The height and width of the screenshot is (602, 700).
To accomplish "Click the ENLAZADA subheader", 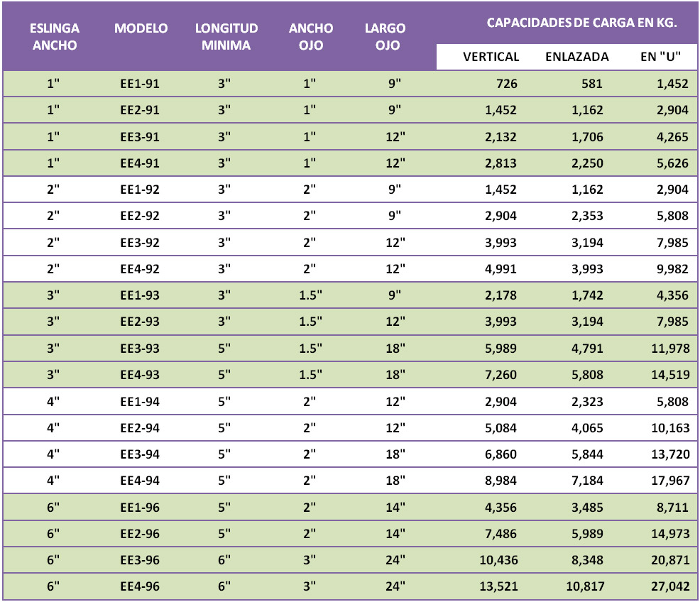I will click(576, 57).
